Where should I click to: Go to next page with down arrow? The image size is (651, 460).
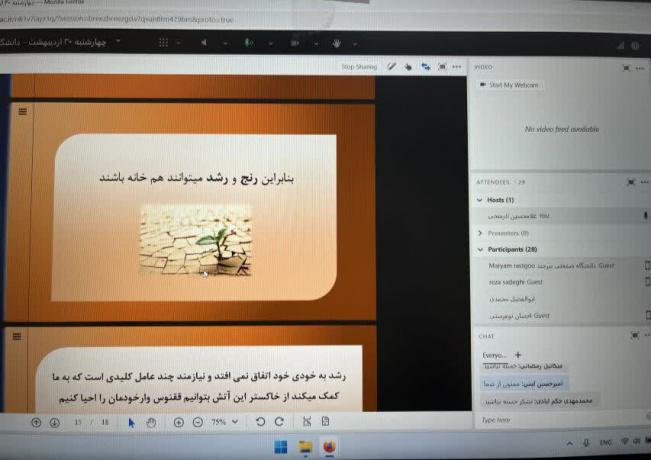54,423
